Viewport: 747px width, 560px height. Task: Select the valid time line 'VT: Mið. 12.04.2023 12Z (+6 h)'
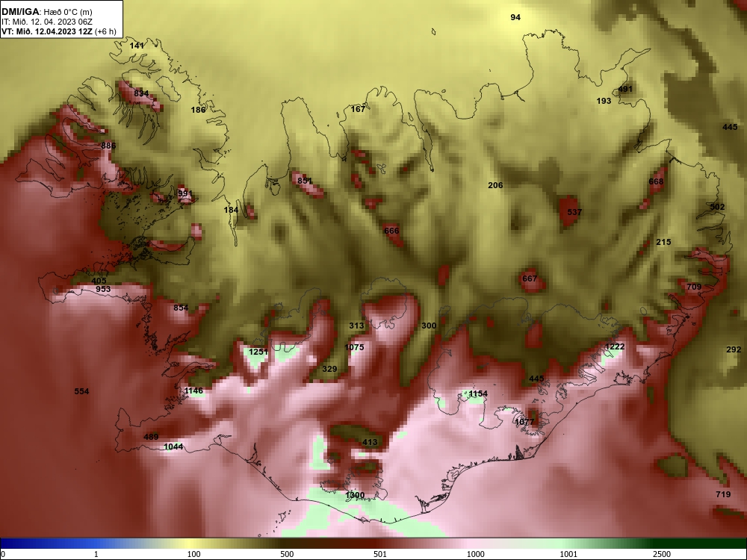coord(58,32)
